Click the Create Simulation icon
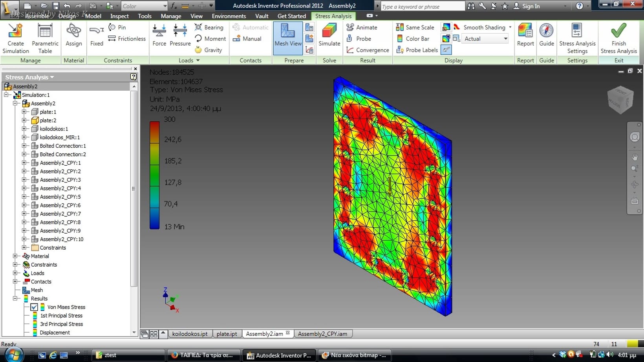 pos(15,38)
